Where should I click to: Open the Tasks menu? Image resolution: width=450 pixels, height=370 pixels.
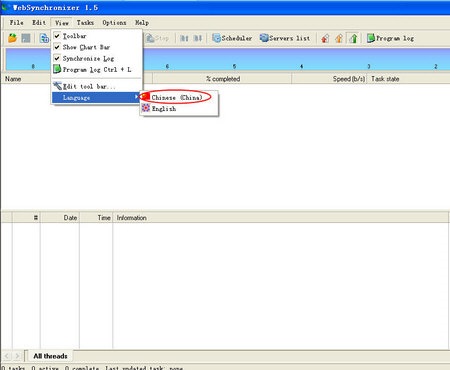tap(85, 23)
